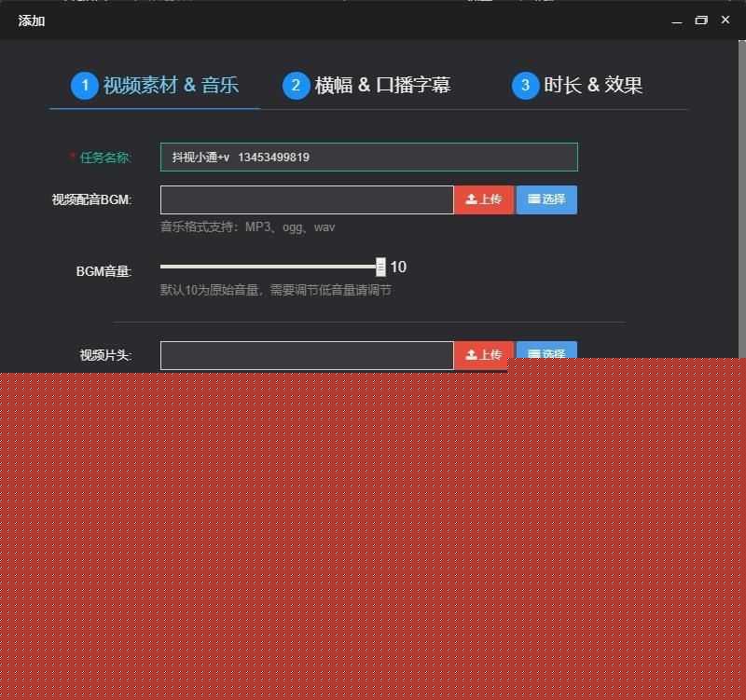Viewport: 746px width, 700px height.
Task: Click inside the 任务名称 text field
Action: [368, 157]
